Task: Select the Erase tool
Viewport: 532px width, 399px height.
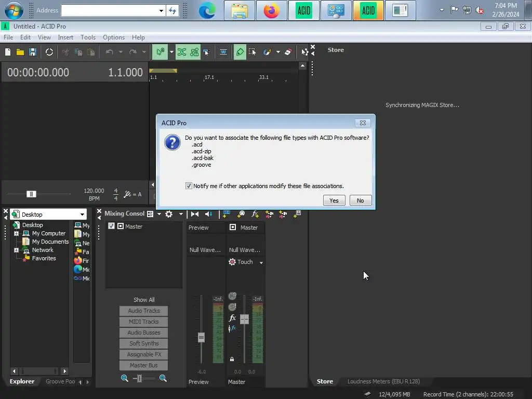Action: pyautogui.click(x=288, y=52)
